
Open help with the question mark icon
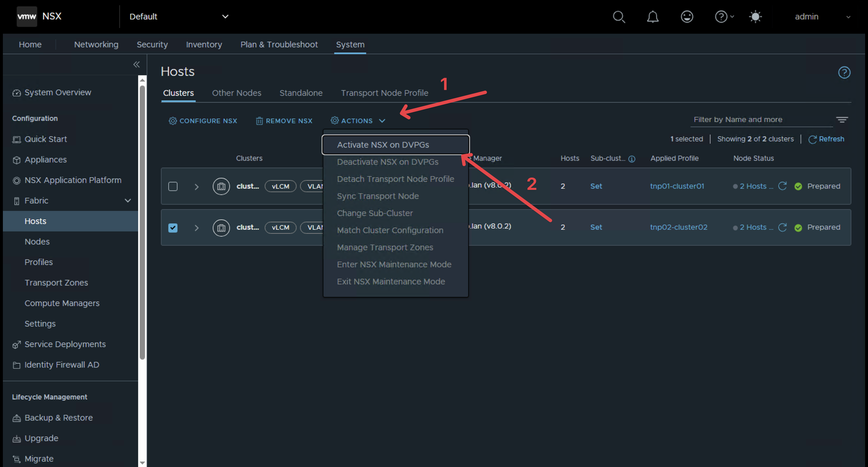pos(721,17)
